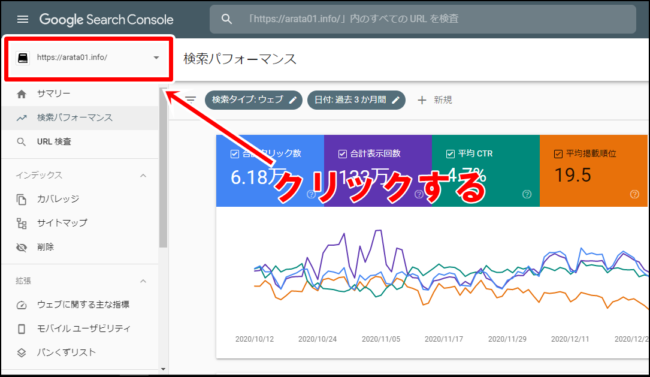Go to サマリー in the sidebar

click(x=80, y=94)
